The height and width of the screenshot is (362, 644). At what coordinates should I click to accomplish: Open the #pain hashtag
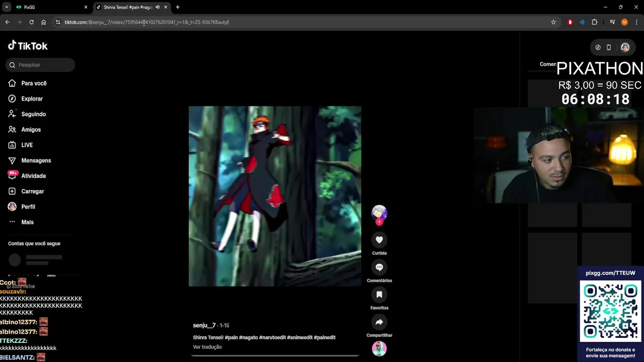pos(231,337)
